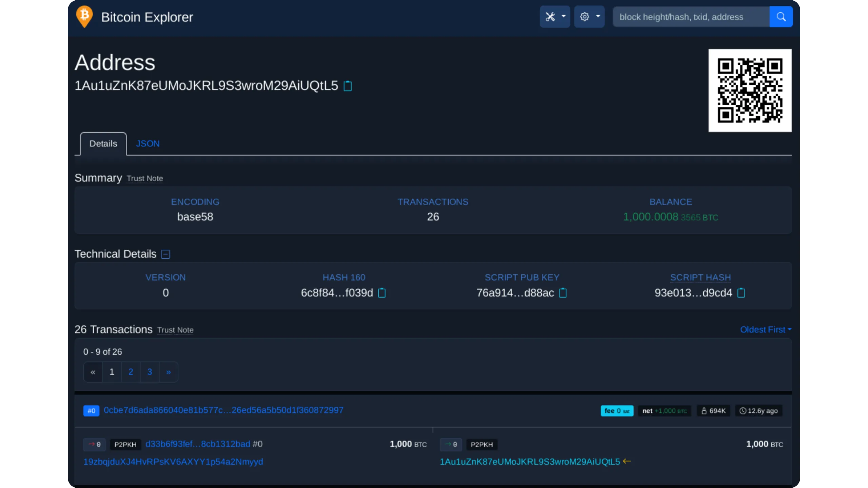The height and width of the screenshot is (488, 868).
Task: Copy the Script Pub Key value
Action: coord(563,293)
